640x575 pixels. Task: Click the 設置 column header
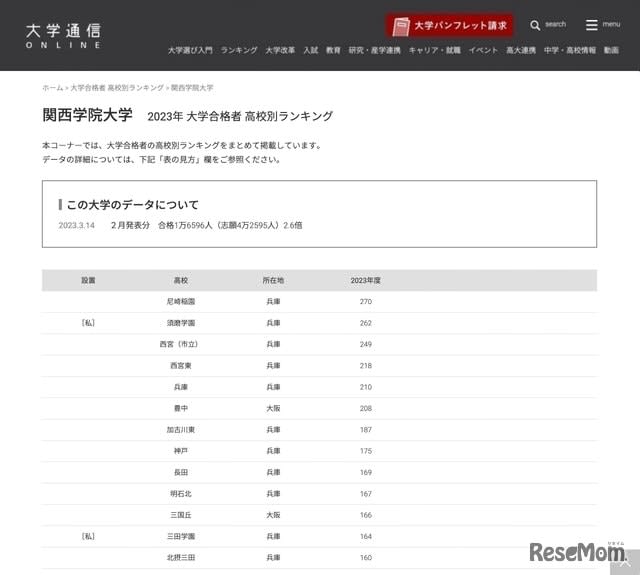coord(88,280)
